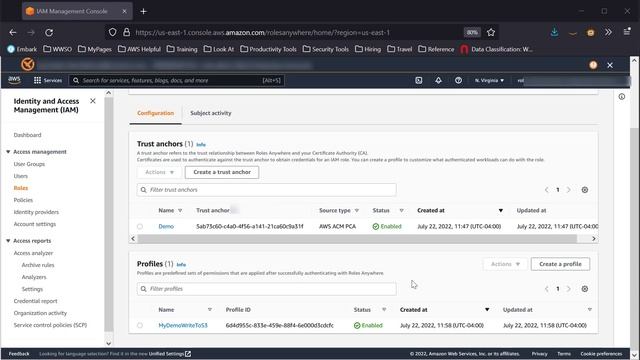640x360 pixels.
Task: Click the AWS logo home icon
Action: tap(14, 80)
